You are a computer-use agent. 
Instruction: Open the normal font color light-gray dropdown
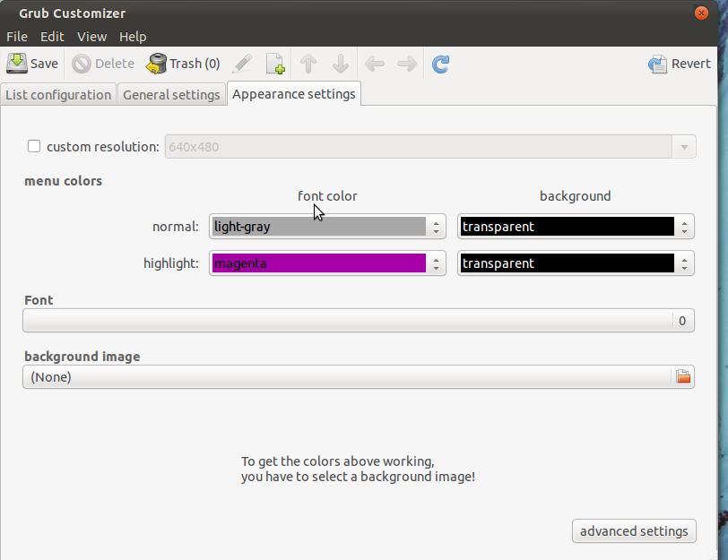[x=327, y=227]
